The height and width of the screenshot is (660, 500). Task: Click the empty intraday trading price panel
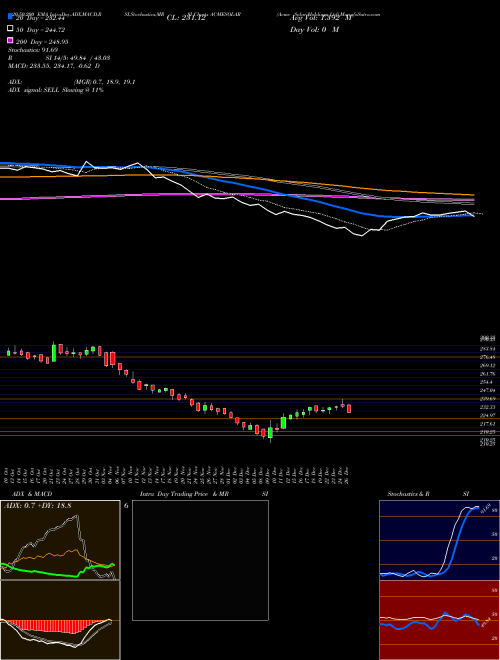(200, 560)
